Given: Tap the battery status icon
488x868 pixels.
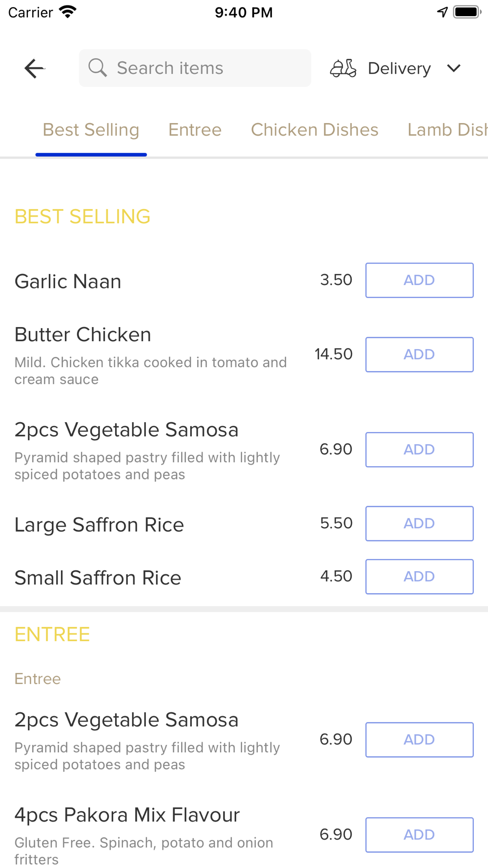Looking at the screenshot, I should point(467,12).
